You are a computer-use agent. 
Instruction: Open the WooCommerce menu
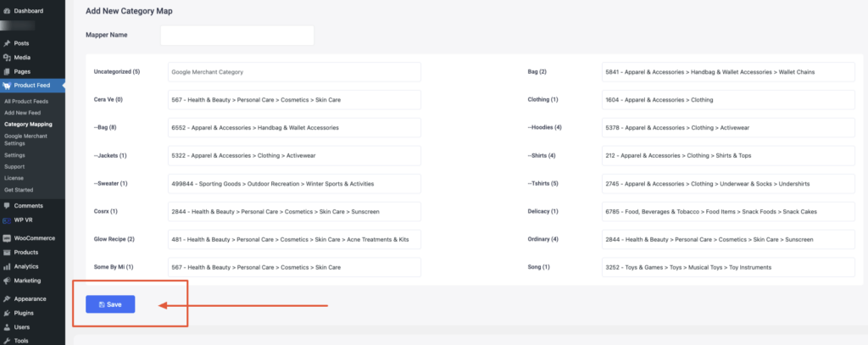[x=33, y=238]
